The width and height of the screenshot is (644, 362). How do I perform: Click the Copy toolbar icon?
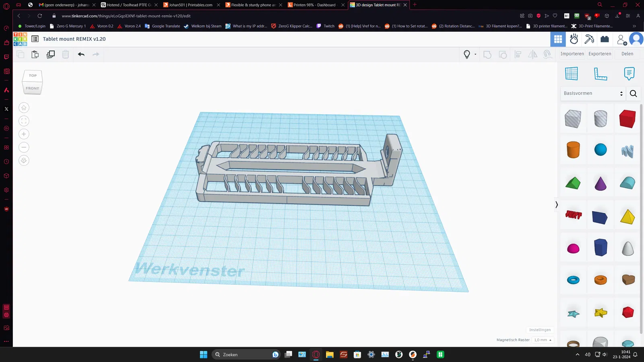(x=21, y=54)
